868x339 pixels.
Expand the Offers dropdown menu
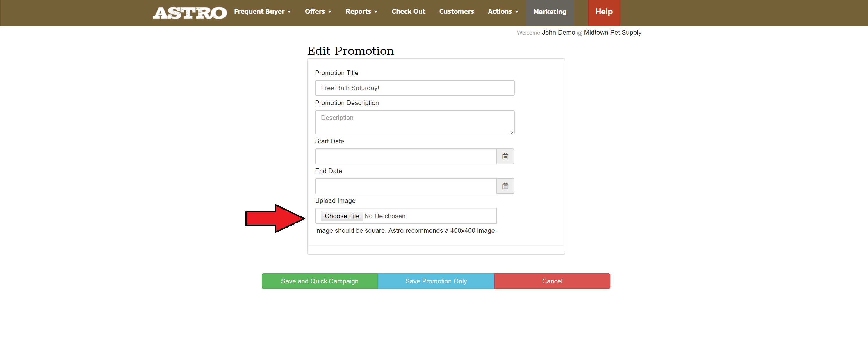(318, 11)
